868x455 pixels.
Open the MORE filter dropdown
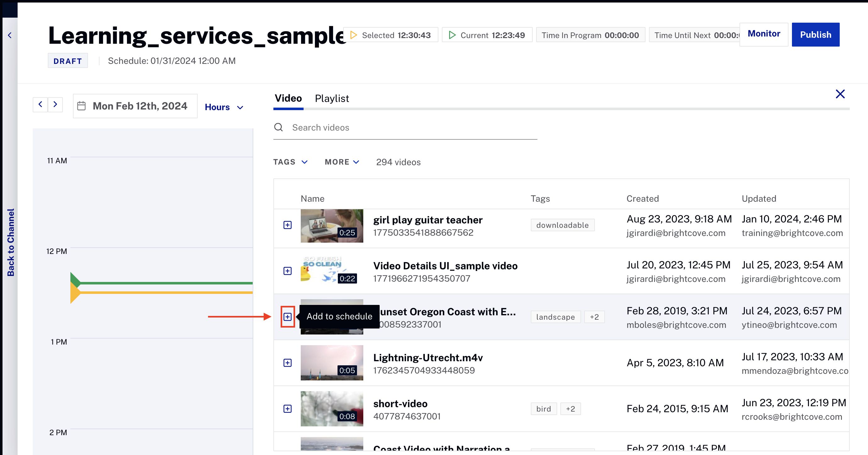coord(342,162)
